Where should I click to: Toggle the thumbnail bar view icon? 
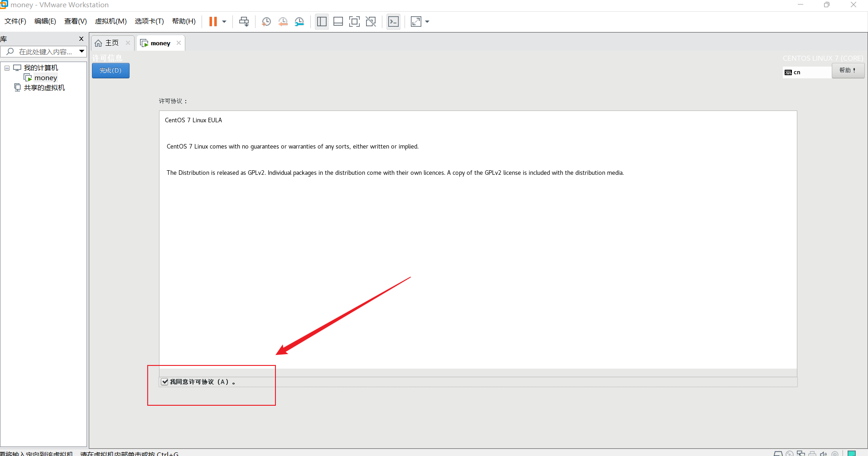coord(338,21)
